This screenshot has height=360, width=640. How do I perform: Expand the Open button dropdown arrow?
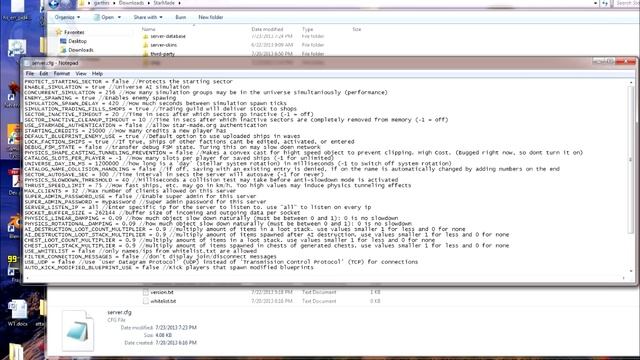click(119, 17)
